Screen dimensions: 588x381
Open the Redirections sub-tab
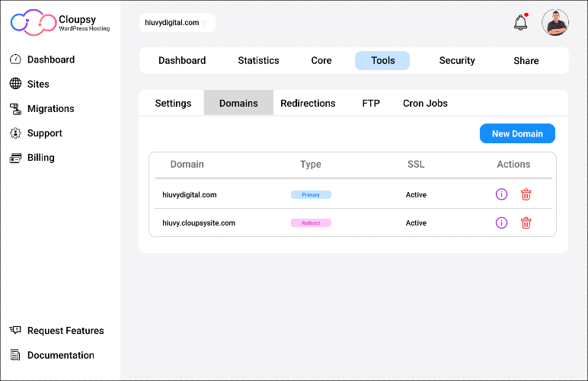(308, 103)
